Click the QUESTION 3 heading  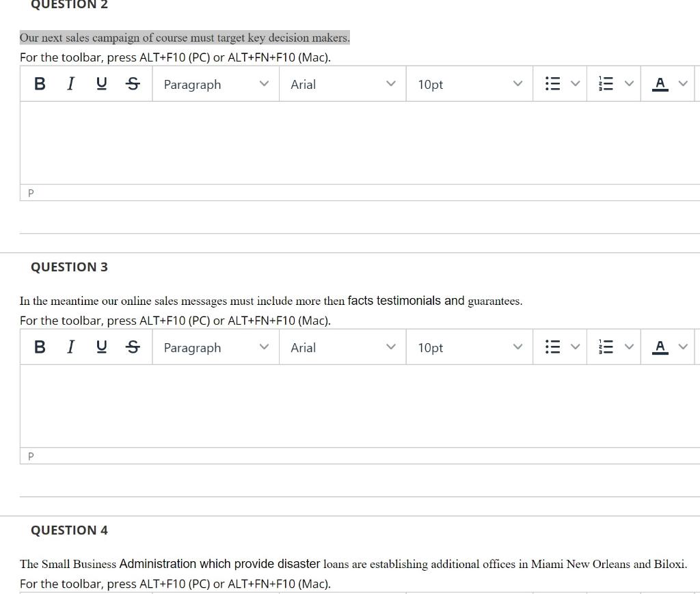[69, 267]
